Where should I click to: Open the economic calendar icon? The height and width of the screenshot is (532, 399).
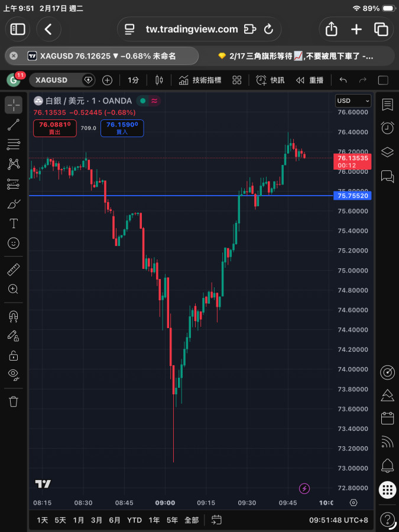(x=387, y=419)
